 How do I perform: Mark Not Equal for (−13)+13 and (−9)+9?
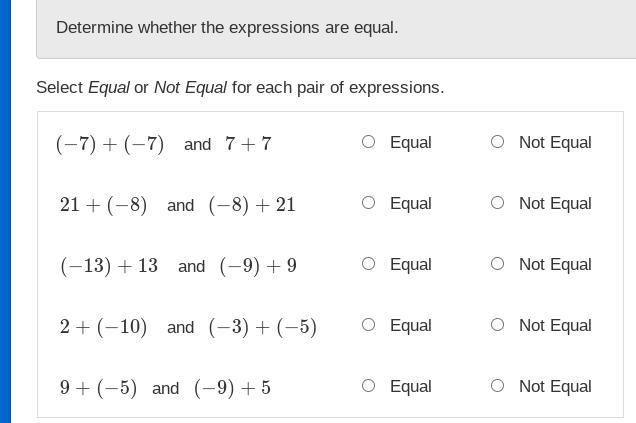point(497,264)
